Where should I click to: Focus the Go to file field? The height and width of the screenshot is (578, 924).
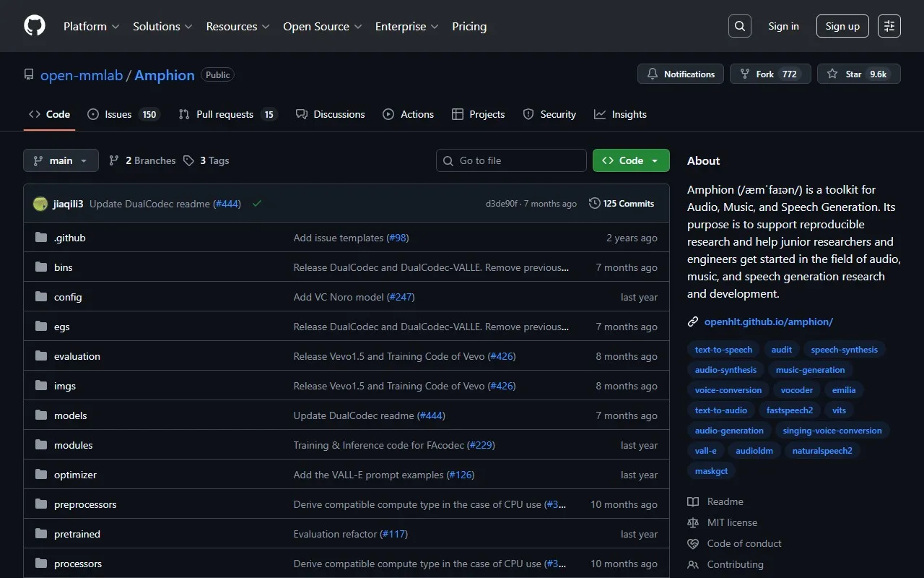point(511,160)
